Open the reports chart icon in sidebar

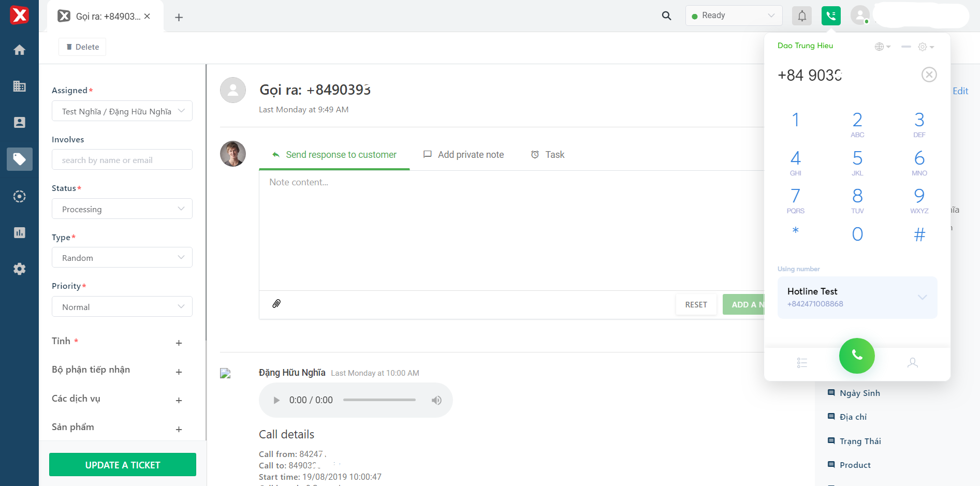click(x=19, y=232)
